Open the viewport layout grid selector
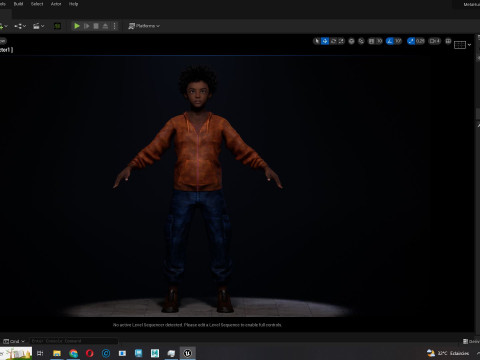480x360 pixels. pos(460,44)
